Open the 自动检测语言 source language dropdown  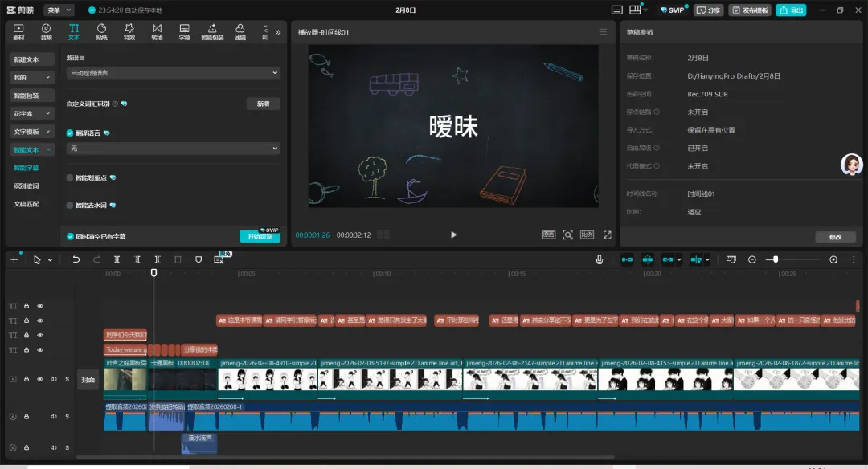tap(173, 73)
